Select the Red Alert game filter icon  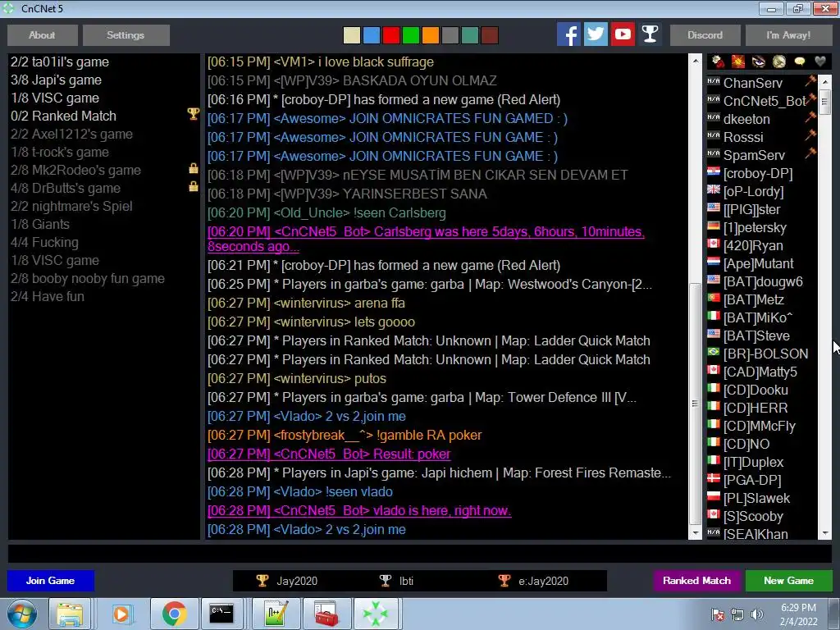[x=718, y=62]
